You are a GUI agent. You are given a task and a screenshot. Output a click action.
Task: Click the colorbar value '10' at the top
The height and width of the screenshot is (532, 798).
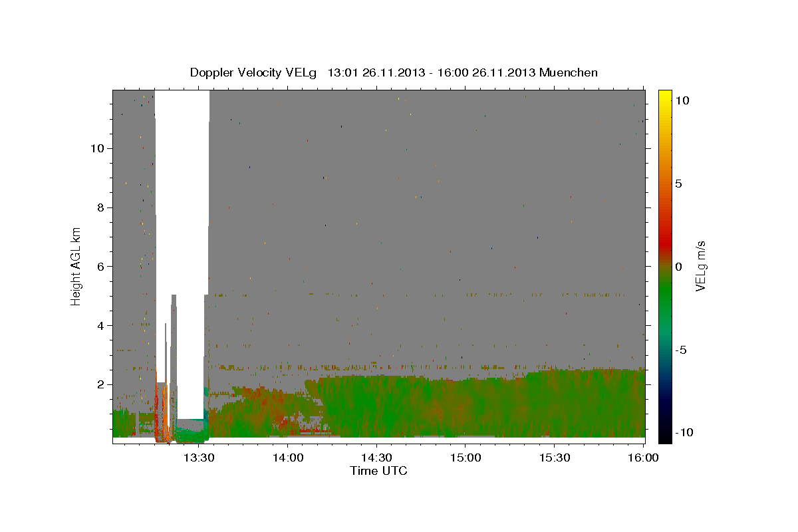pos(682,100)
